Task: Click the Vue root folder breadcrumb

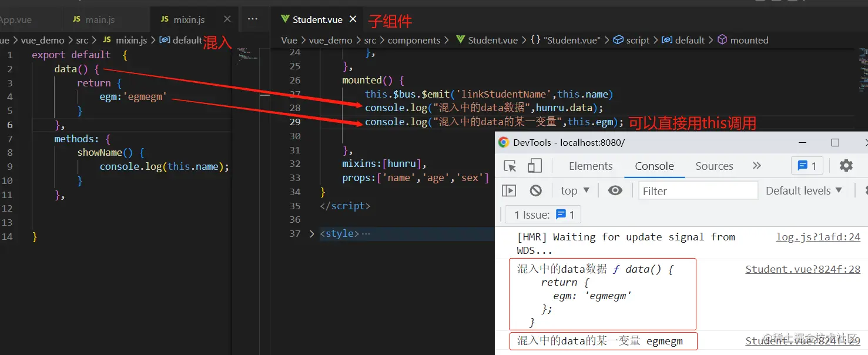Action: click(289, 40)
